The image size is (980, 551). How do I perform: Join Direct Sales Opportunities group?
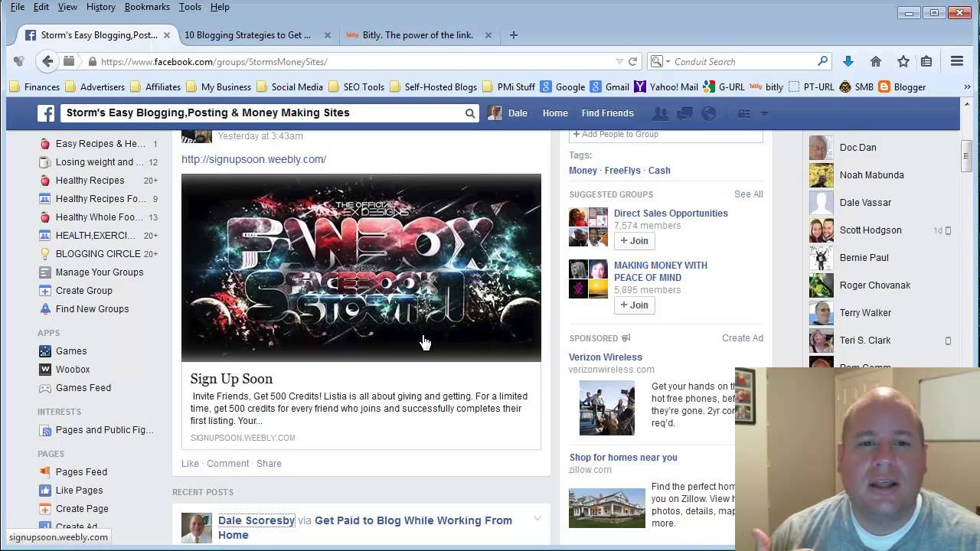[x=634, y=241]
